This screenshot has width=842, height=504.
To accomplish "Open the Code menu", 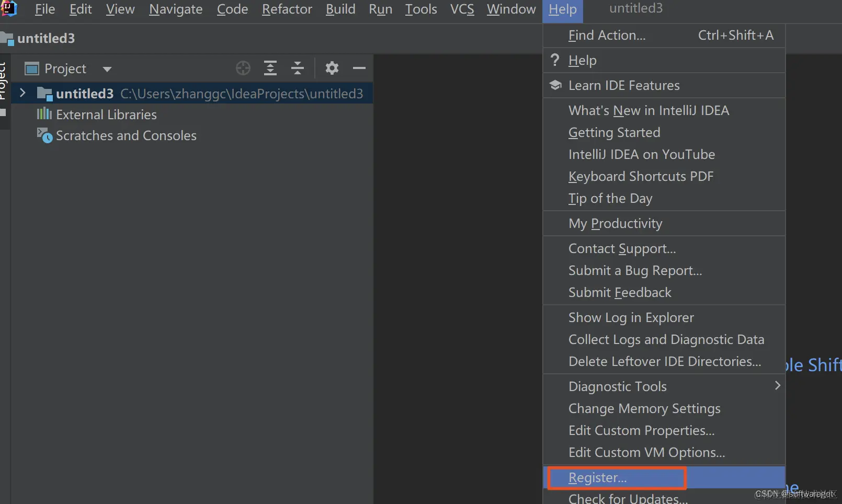I will click(x=232, y=9).
